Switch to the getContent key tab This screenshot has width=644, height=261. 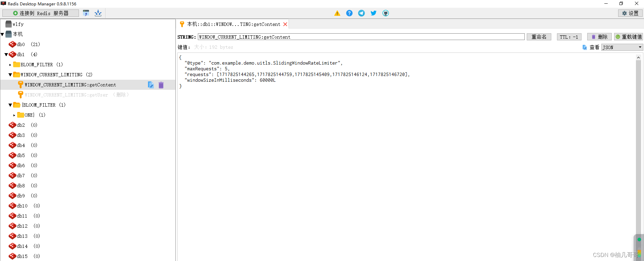click(233, 24)
